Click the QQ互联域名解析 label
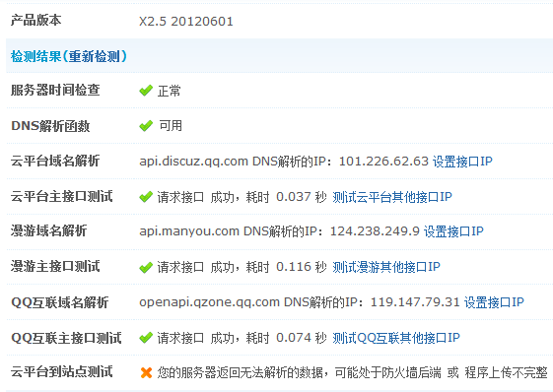 coord(59,302)
